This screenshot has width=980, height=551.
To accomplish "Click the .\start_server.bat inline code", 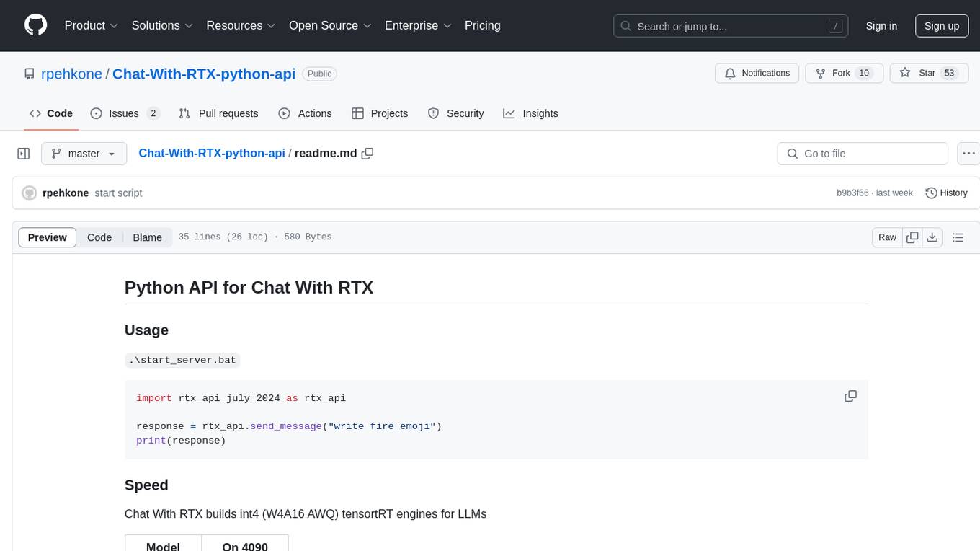I will (x=182, y=360).
